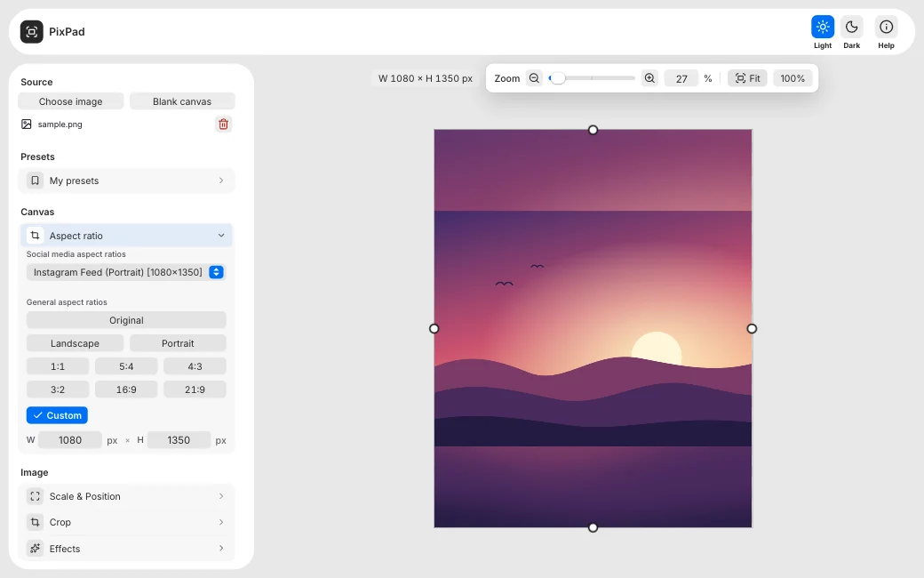Select the 5:4 aspect ratio
924x578 pixels.
(126, 366)
